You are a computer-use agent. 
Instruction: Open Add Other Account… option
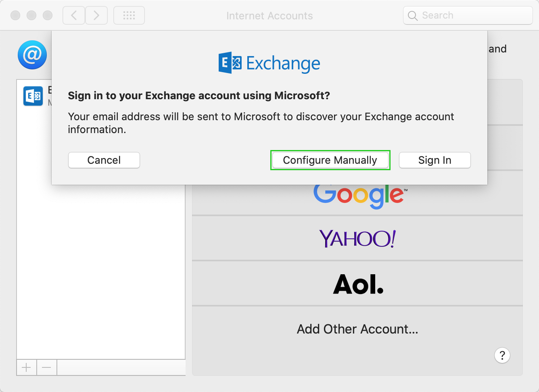(x=357, y=329)
